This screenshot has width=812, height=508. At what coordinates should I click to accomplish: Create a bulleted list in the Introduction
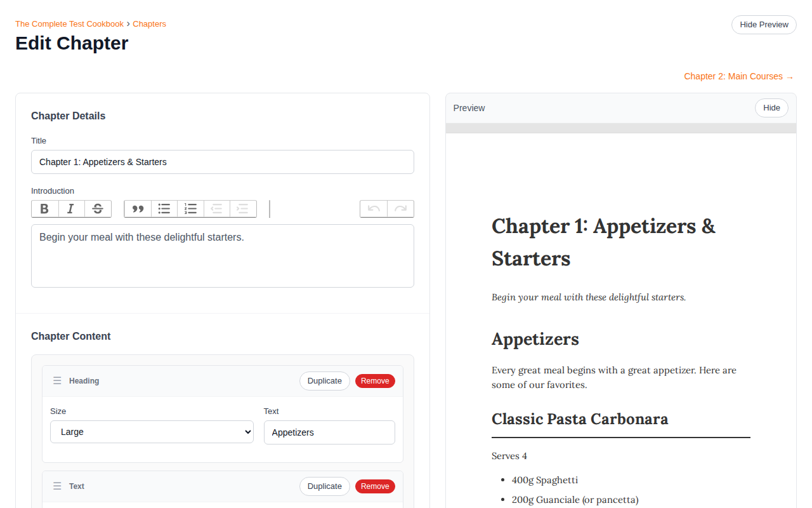coord(164,208)
